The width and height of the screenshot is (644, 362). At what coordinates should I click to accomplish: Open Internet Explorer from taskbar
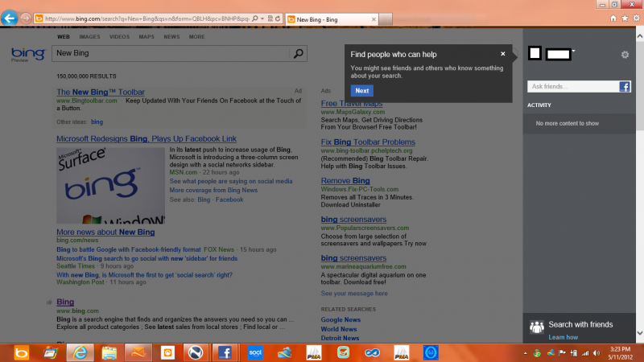[80, 352]
